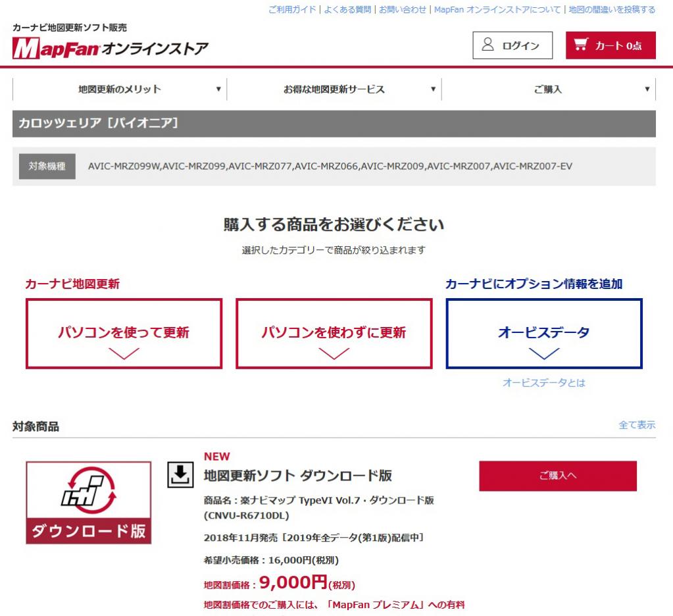Click the red NEW label
673x616 pixels.
point(216,456)
